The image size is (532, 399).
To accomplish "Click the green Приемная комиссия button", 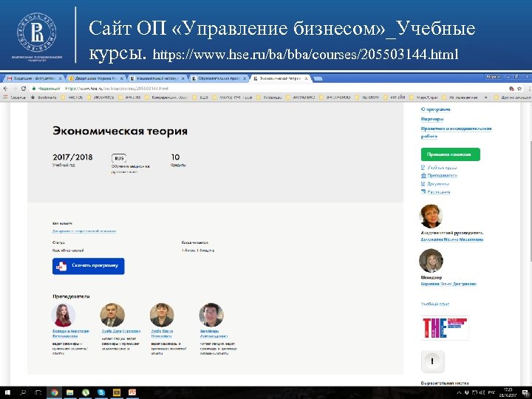I will pos(450,154).
